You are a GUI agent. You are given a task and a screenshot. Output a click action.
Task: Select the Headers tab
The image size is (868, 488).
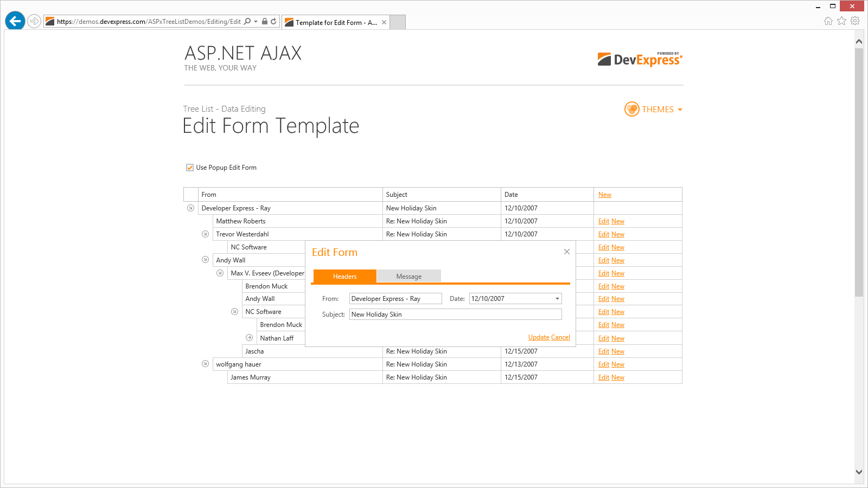tap(345, 277)
